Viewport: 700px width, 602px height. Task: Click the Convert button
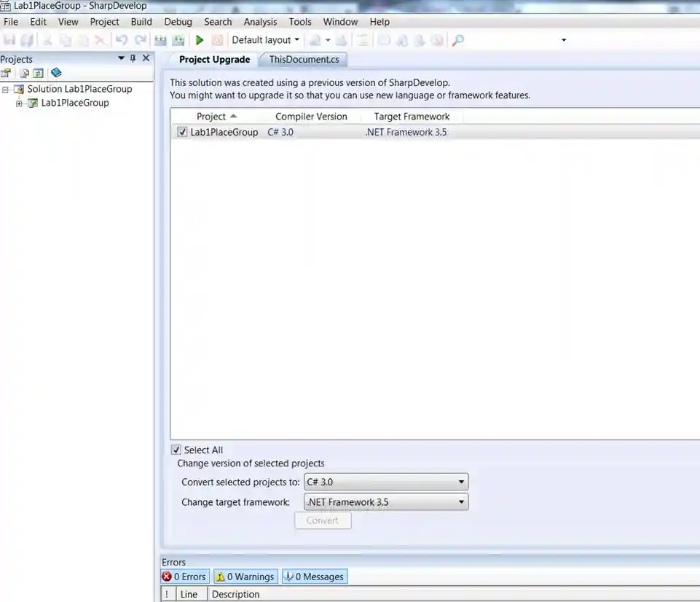coord(323,520)
